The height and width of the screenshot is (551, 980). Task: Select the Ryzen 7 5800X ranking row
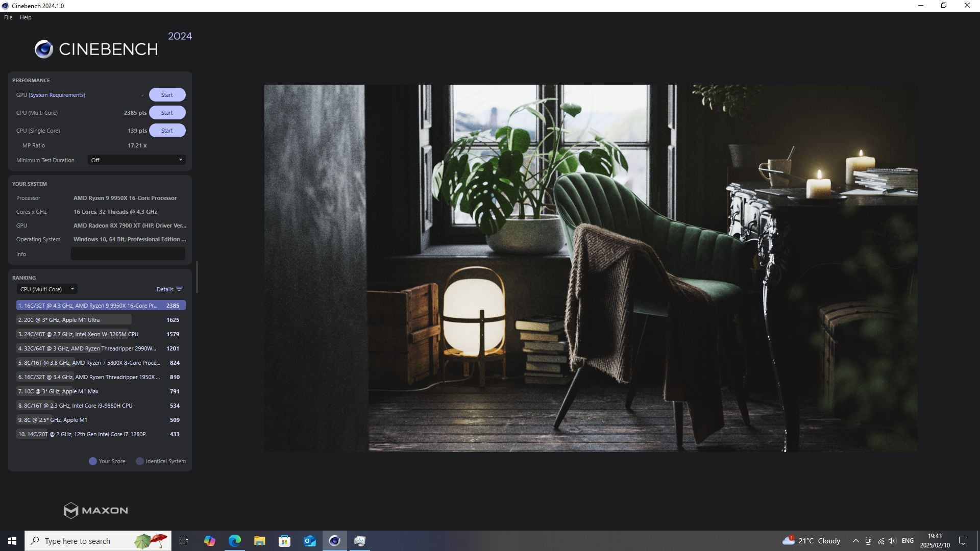coord(101,363)
